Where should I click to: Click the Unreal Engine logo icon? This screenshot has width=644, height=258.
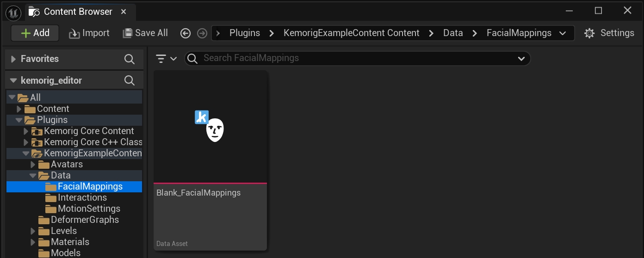tap(13, 13)
